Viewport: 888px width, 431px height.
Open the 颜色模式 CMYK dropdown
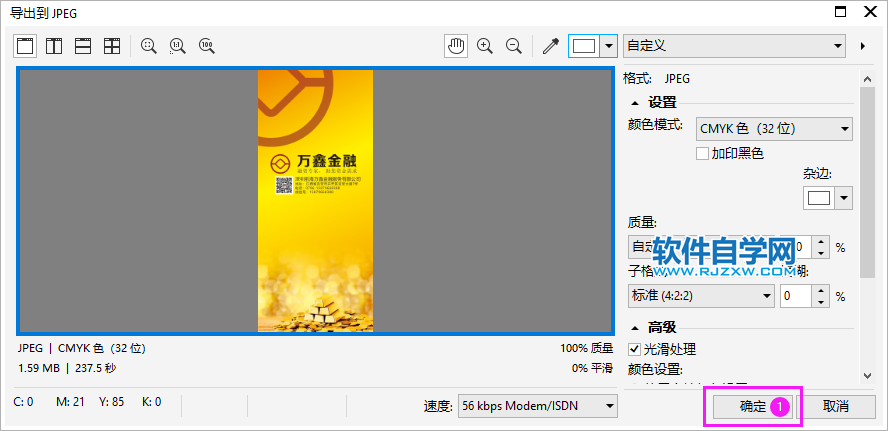click(774, 129)
